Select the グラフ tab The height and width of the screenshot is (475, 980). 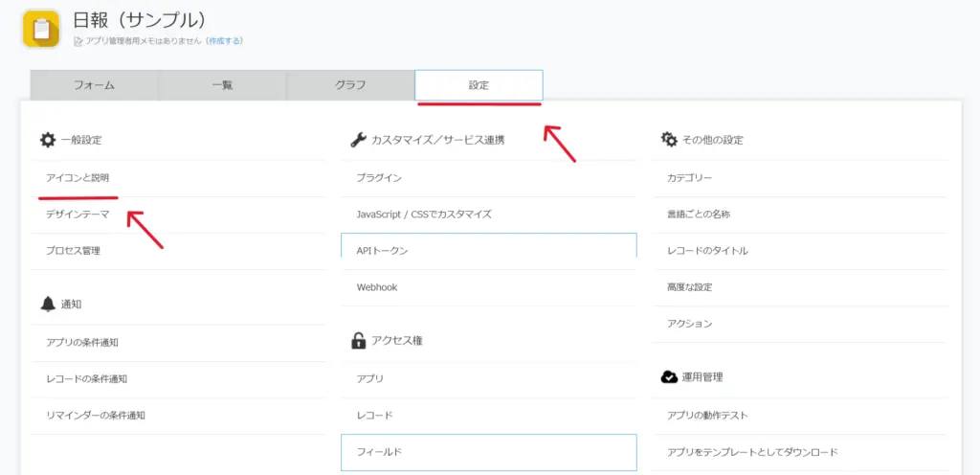[350, 85]
